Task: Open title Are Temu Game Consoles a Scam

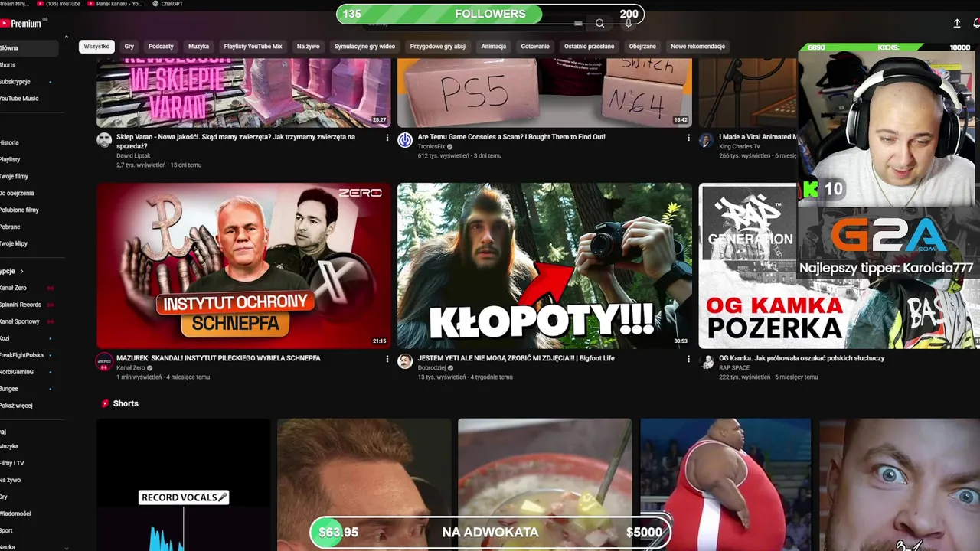Action: 511,137
